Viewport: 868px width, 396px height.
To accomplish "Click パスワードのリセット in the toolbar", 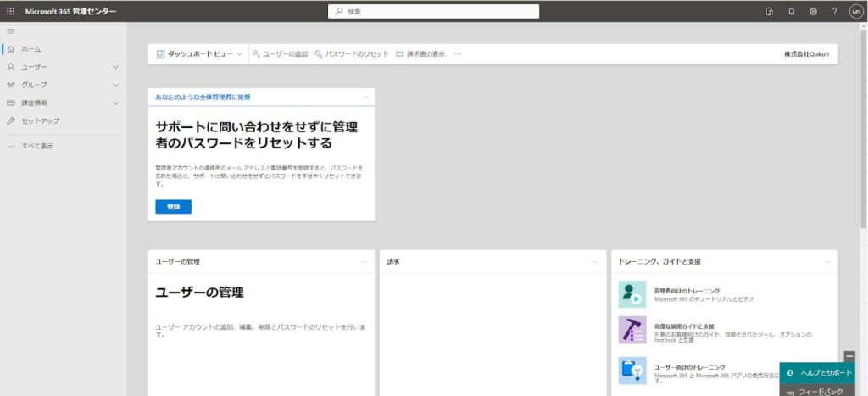I will [352, 53].
